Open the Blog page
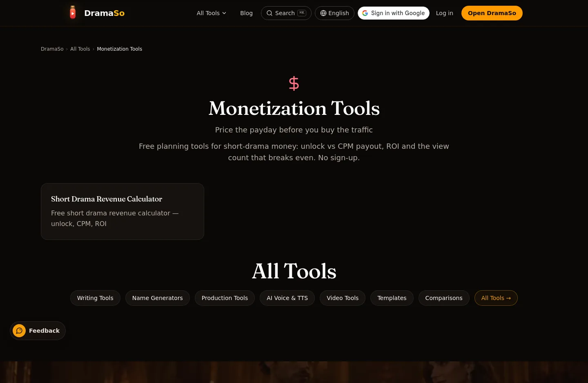588x383 pixels. (246, 13)
